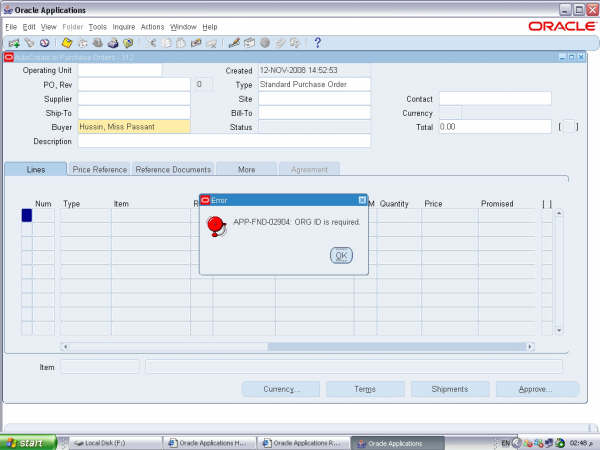Open Window Help question mark icon
Image resolution: width=600 pixels, height=450 pixels.
pos(317,43)
